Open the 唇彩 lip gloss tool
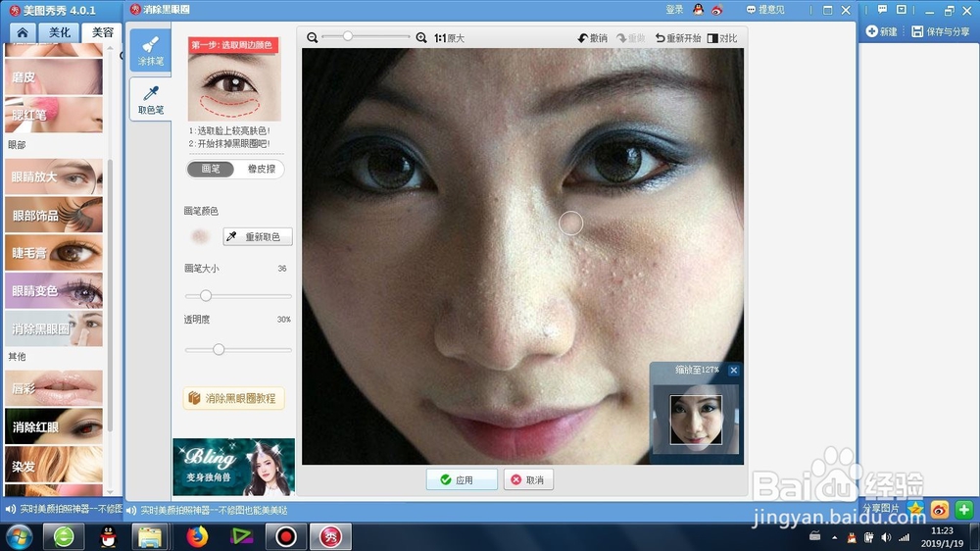 pyautogui.click(x=54, y=388)
